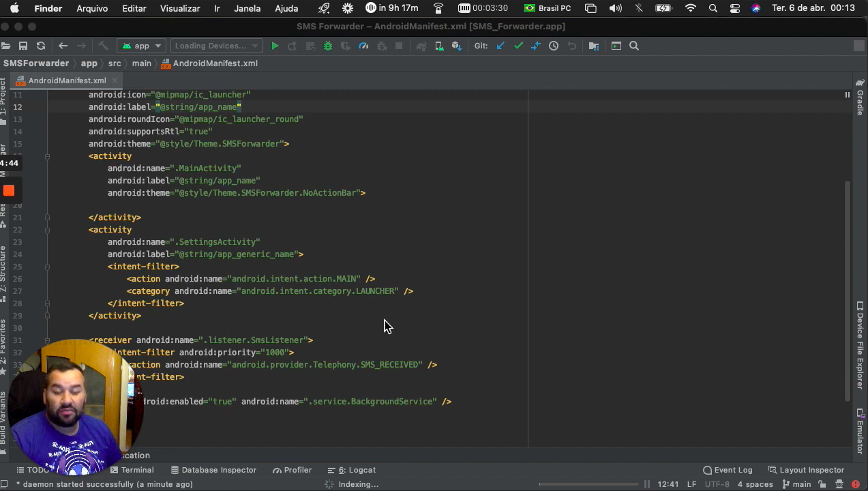868x491 pixels.
Task: Open the Gradle side panel
Action: [x=860, y=98]
